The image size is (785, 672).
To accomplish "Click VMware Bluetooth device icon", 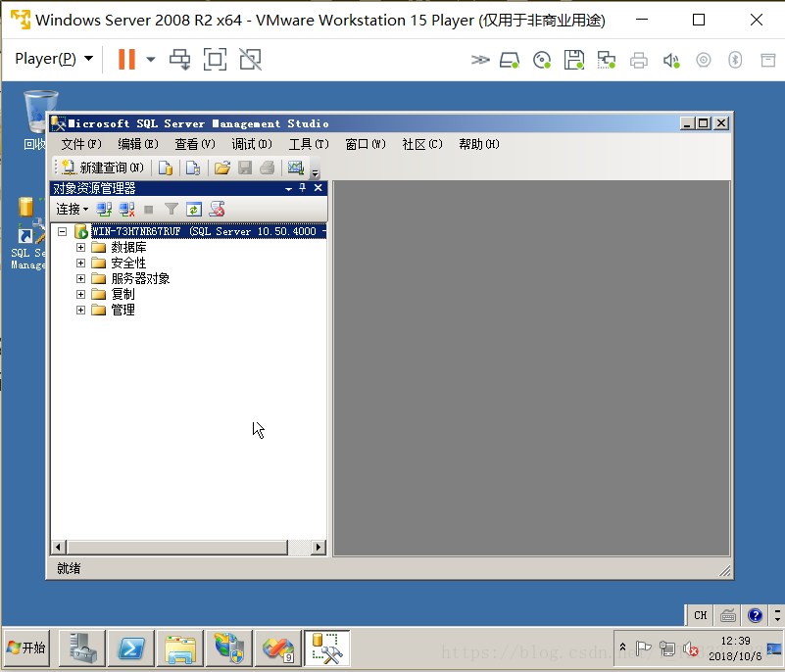I will pyautogui.click(x=735, y=60).
